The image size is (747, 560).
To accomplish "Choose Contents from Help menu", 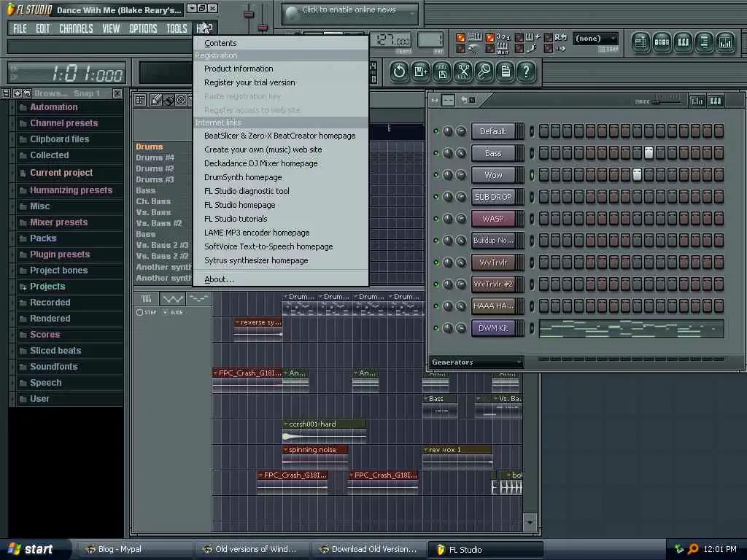I will [x=281, y=43].
